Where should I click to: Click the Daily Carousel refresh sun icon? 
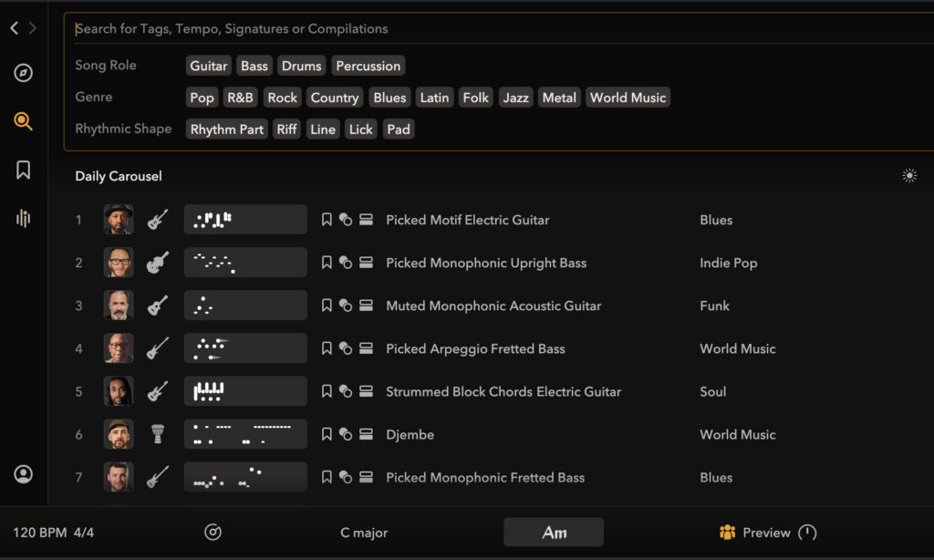pyautogui.click(x=908, y=176)
